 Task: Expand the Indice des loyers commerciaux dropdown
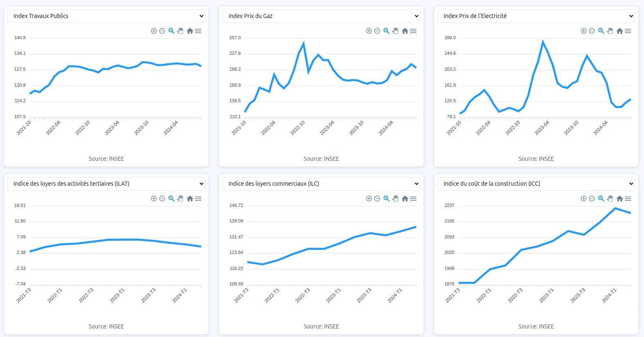pyautogui.click(x=321, y=184)
